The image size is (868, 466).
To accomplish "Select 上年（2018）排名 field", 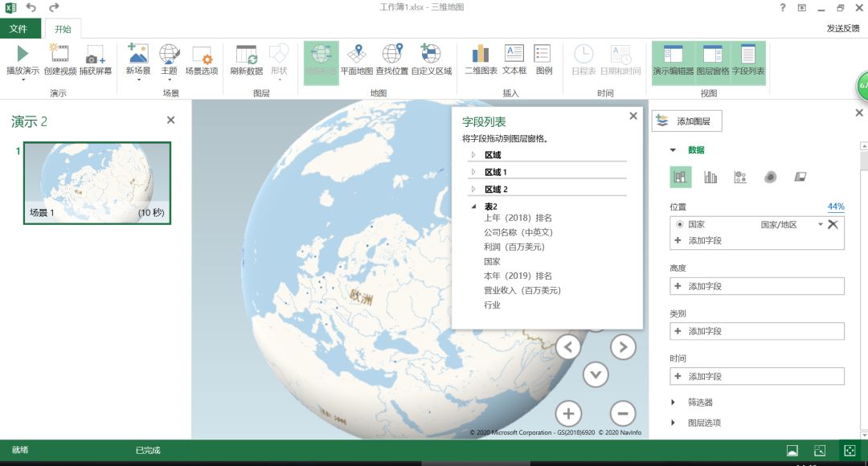I will pyautogui.click(x=518, y=218).
